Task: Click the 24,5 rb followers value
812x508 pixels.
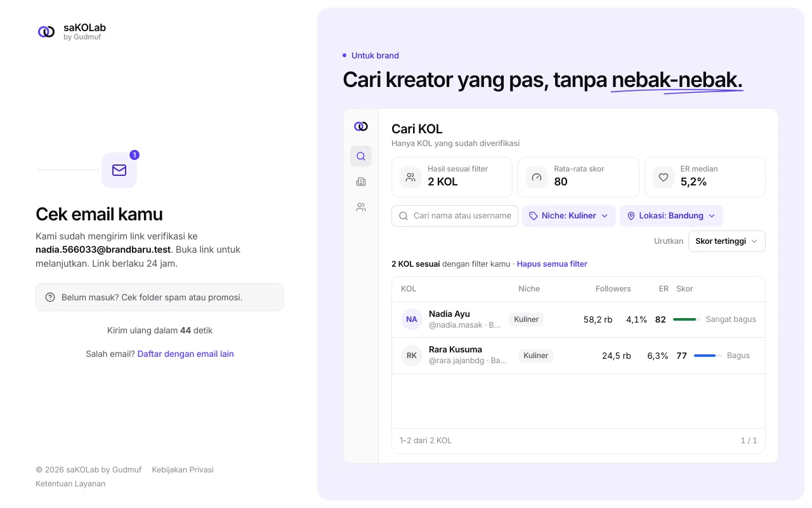Action: pos(617,356)
